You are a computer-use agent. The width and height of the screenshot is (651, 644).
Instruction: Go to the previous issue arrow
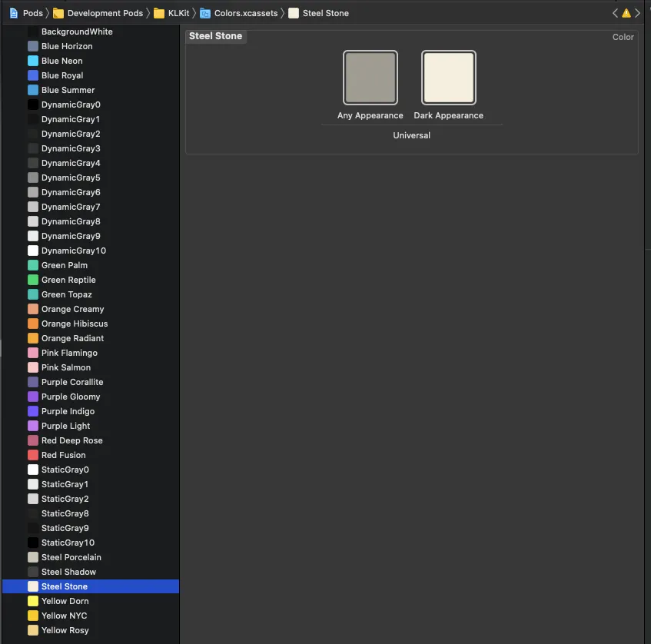615,13
